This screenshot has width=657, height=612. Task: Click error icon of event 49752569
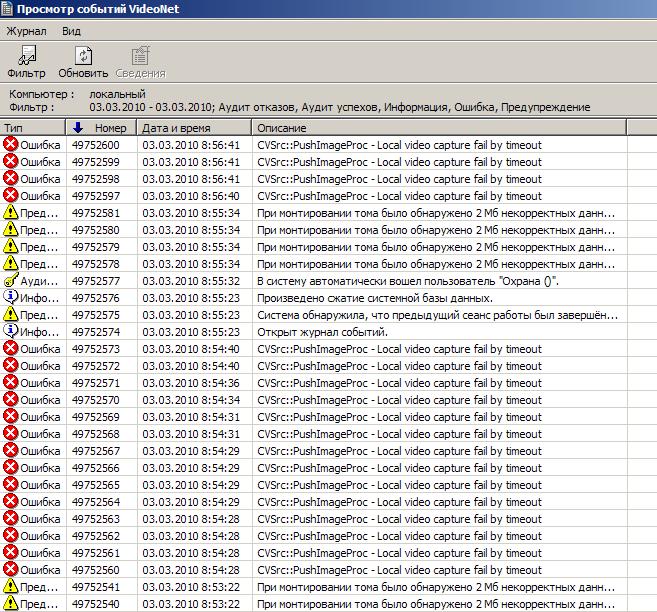pyautogui.click(x=10, y=417)
